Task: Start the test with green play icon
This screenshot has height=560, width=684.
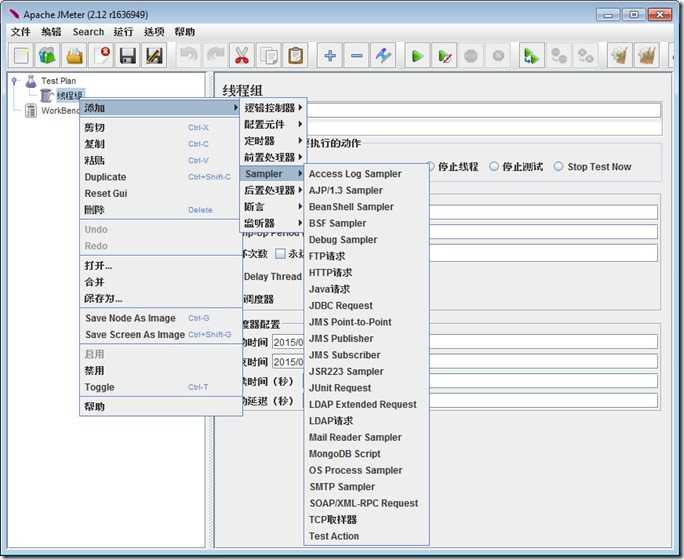Action: [x=417, y=55]
